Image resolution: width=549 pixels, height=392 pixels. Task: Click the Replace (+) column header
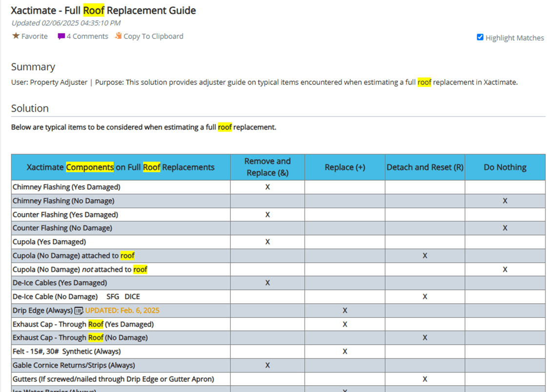pyautogui.click(x=345, y=167)
